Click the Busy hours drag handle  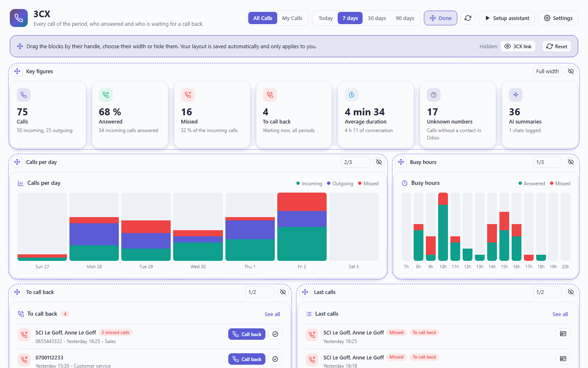click(401, 162)
